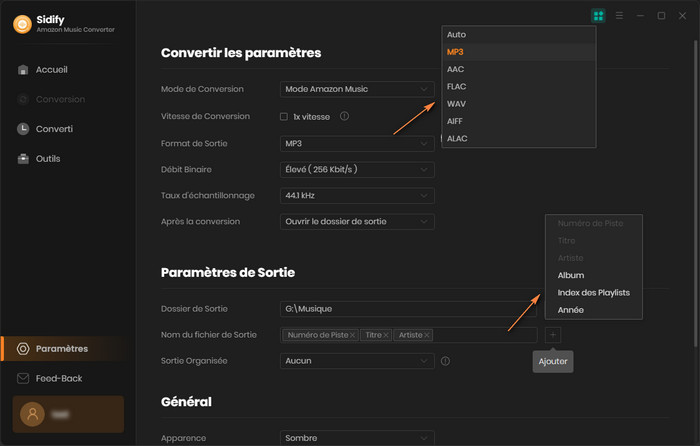Remove the Titre tag from filename
This screenshot has height=446, width=700.
[x=387, y=335]
